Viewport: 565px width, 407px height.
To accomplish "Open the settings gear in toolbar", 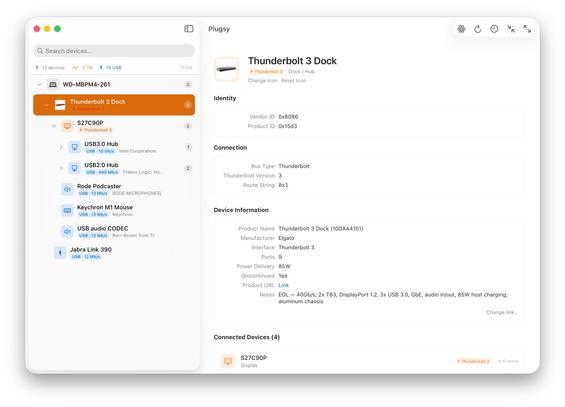I will tap(461, 29).
